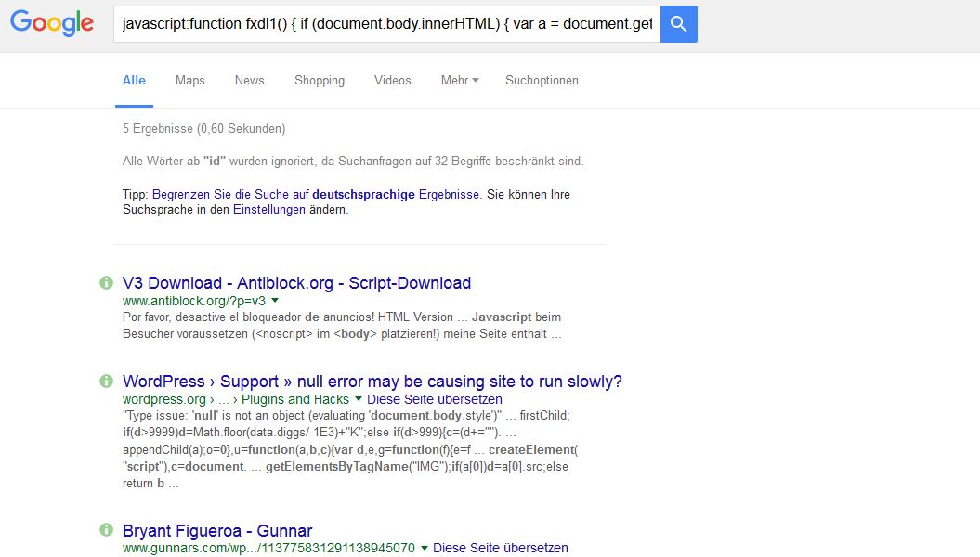Open the Shopping tab
980x557 pixels.
click(320, 81)
